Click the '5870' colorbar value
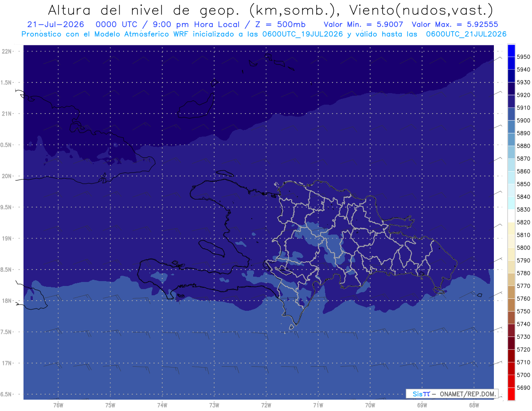Viewport: 532px width, 411px height. pyautogui.click(x=524, y=159)
